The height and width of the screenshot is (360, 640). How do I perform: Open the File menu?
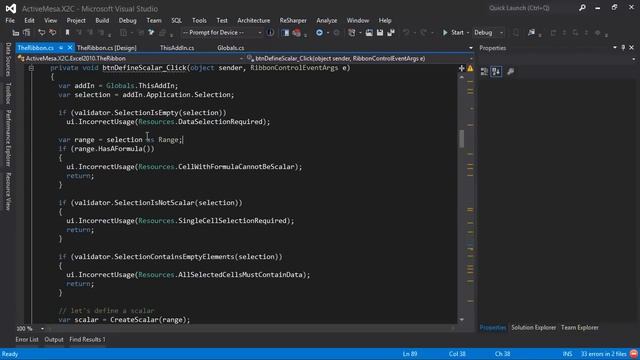10,20
